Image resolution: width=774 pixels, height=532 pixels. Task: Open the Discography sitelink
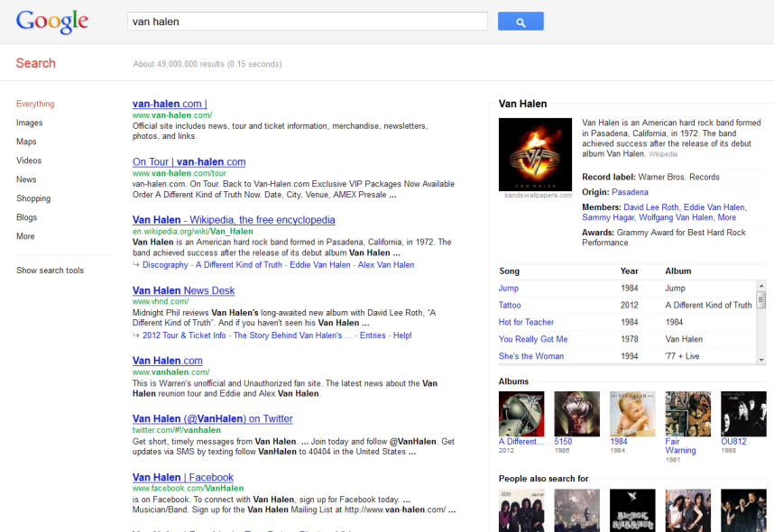click(x=165, y=265)
